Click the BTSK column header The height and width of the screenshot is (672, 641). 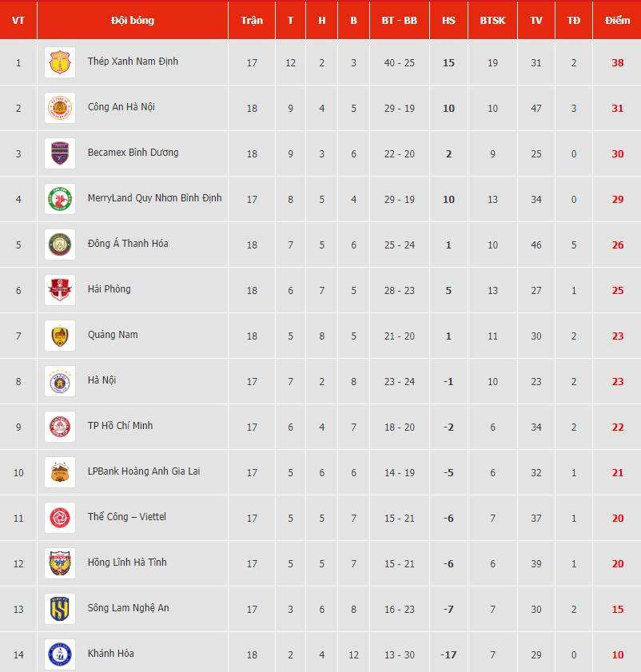[x=492, y=20]
